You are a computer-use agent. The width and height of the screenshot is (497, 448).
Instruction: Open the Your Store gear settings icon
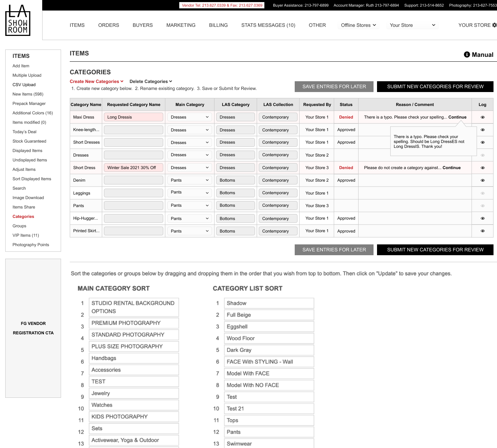[x=494, y=25]
